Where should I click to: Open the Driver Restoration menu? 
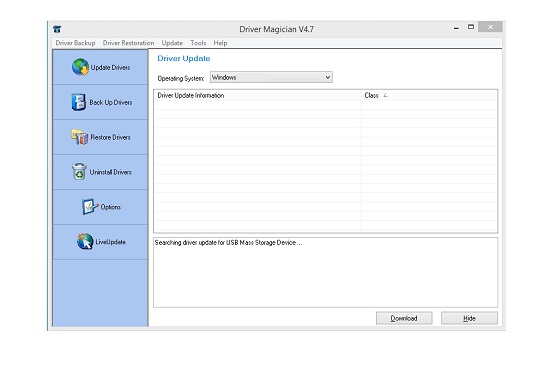[x=128, y=43]
